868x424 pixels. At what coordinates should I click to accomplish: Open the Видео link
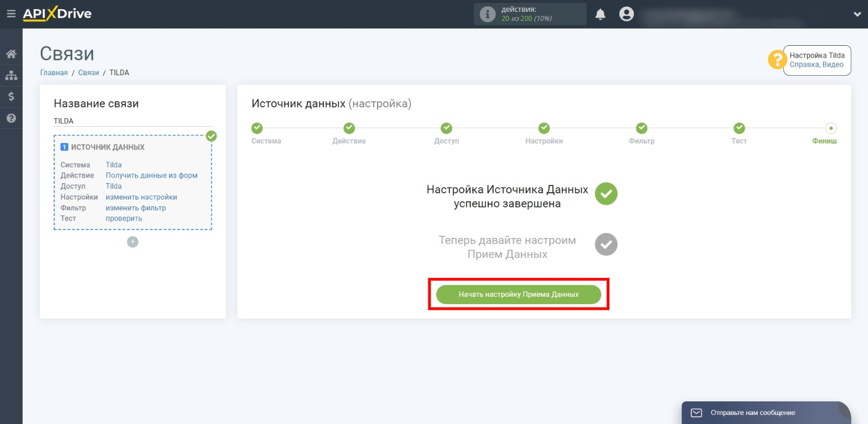click(x=833, y=64)
